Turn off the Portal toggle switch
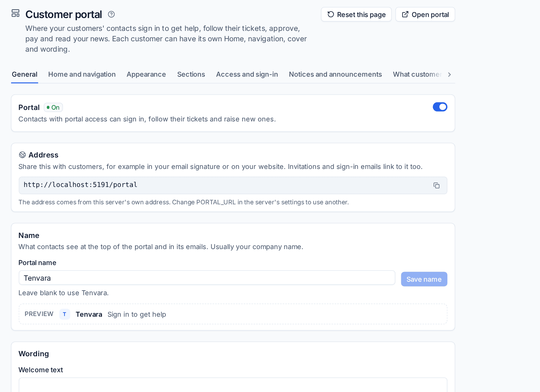The width and height of the screenshot is (540, 392). pos(440,107)
